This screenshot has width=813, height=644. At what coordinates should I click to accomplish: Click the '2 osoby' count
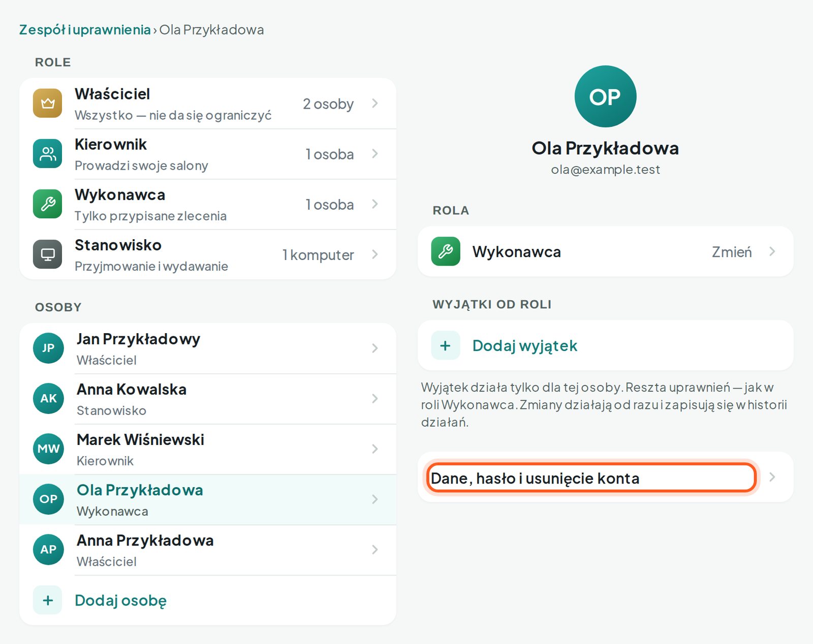328,104
